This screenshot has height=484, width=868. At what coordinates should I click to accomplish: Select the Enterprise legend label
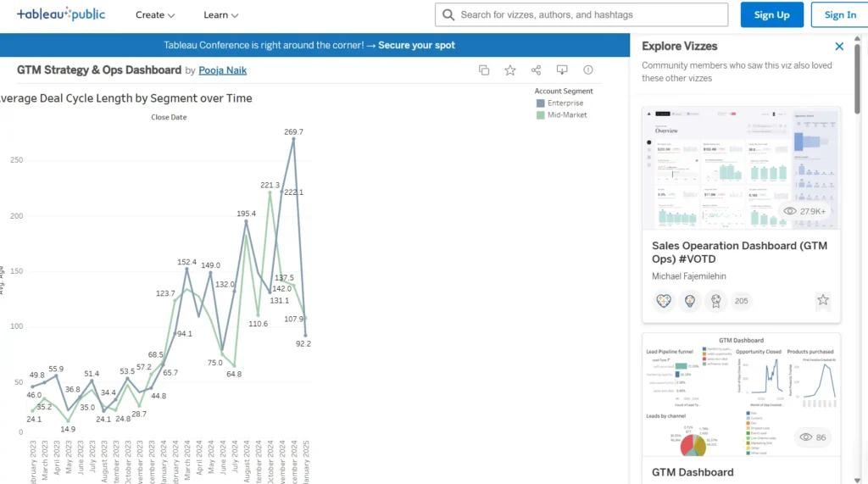565,103
